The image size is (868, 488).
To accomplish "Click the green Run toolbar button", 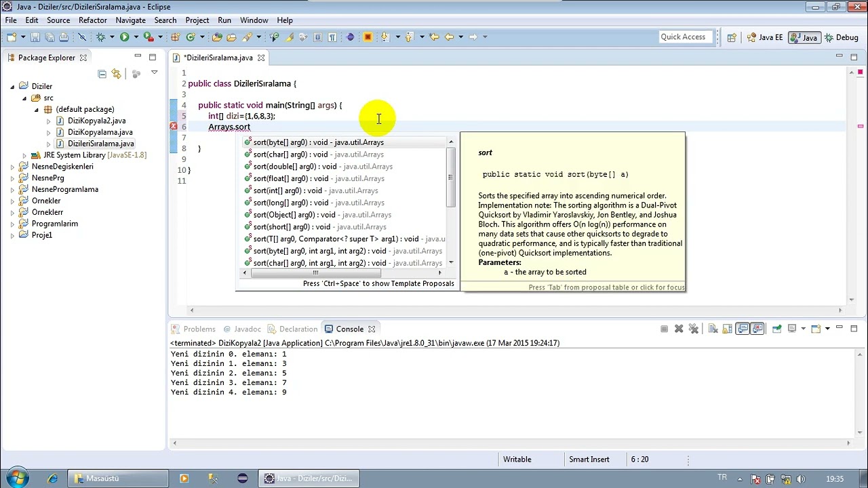I will tap(124, 37).
